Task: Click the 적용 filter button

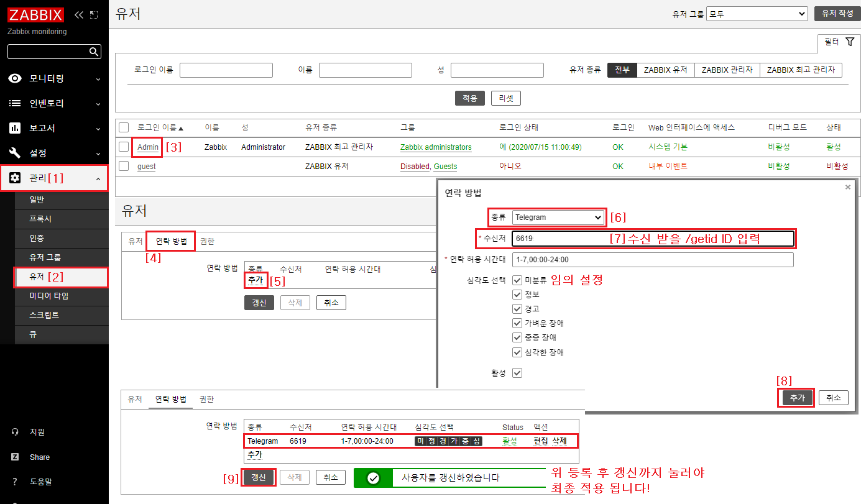Action: pos(470,98)
